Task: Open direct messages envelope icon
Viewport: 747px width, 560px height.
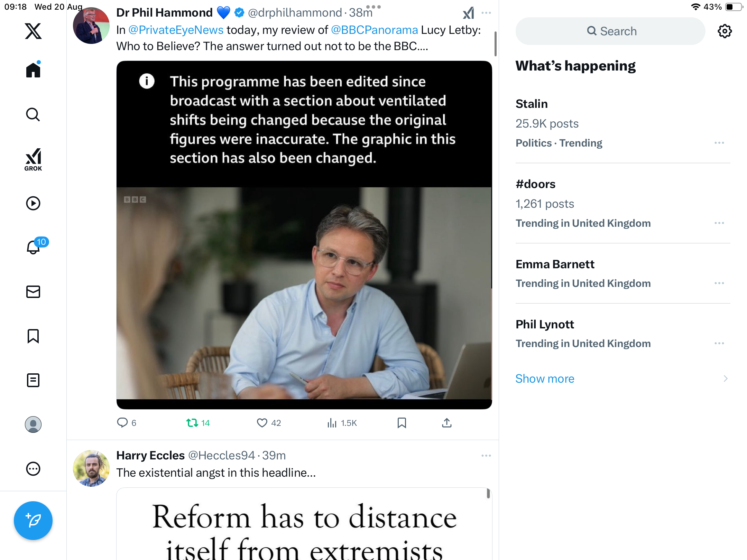Action: pos(33,292)
